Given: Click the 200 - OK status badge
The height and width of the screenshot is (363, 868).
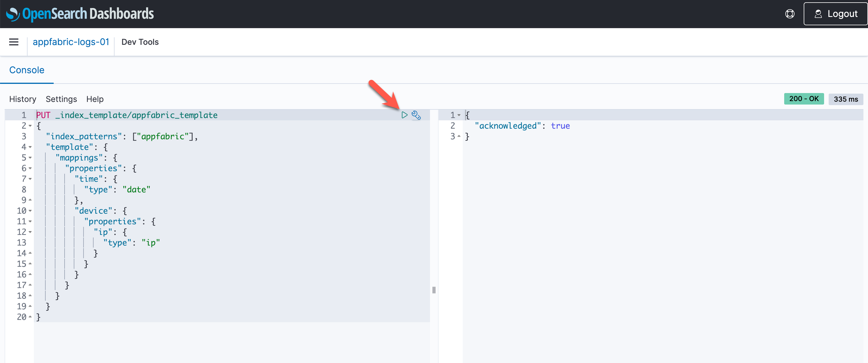Looking at the screenshot, I should (803, 99).
